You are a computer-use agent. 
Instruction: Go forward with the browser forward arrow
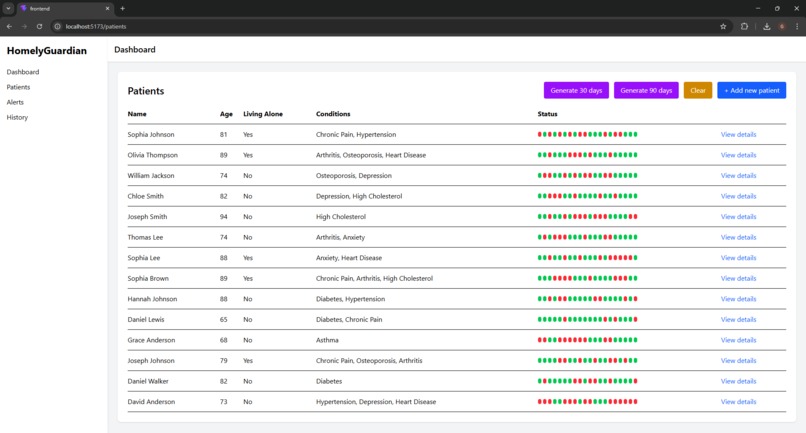[24, 26]
